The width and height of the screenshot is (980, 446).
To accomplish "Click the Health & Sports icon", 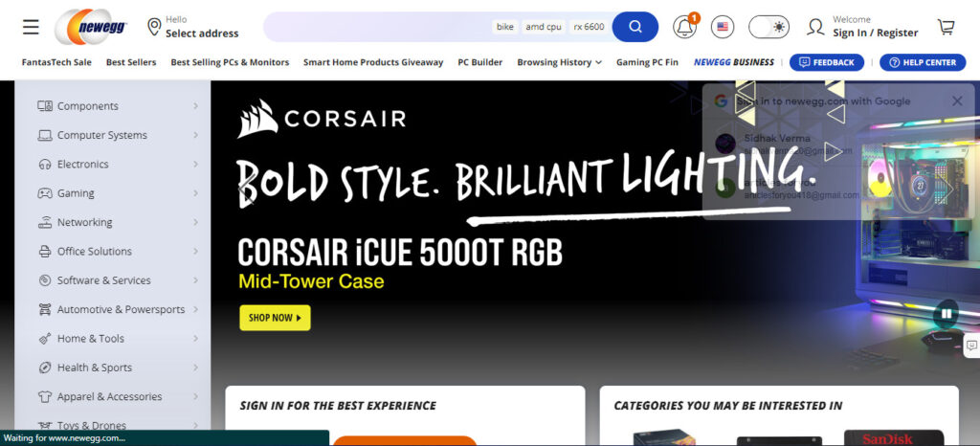I will pos(45,368).
